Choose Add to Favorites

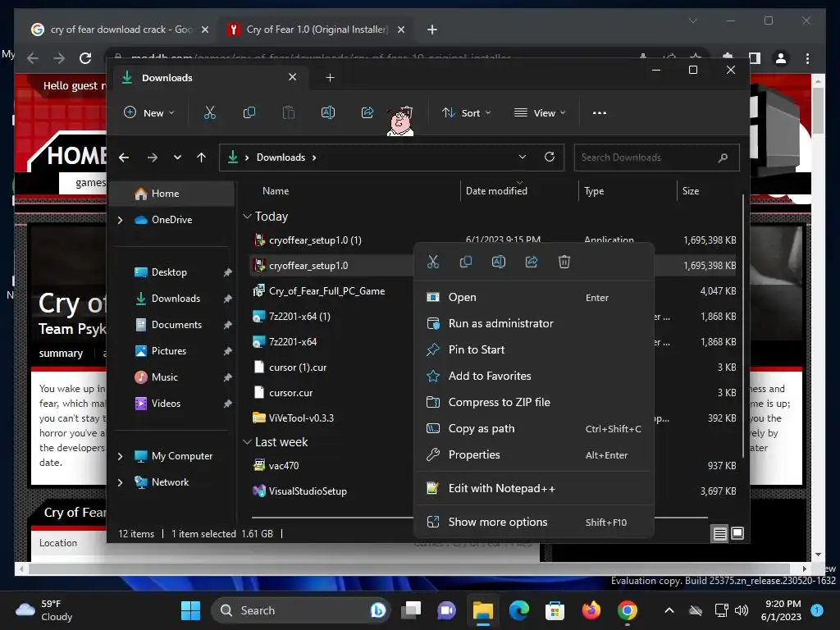pyautogui.click(x=534, y=376)
